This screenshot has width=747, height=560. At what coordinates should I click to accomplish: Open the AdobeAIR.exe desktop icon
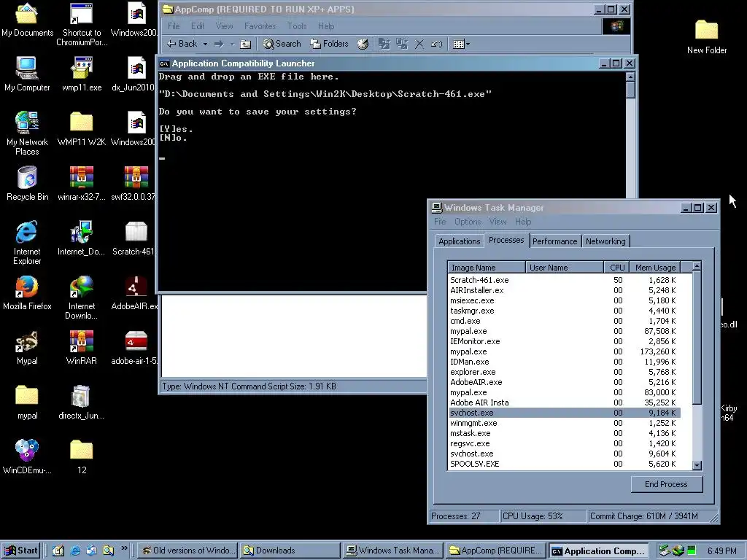(x=135, y=293)
